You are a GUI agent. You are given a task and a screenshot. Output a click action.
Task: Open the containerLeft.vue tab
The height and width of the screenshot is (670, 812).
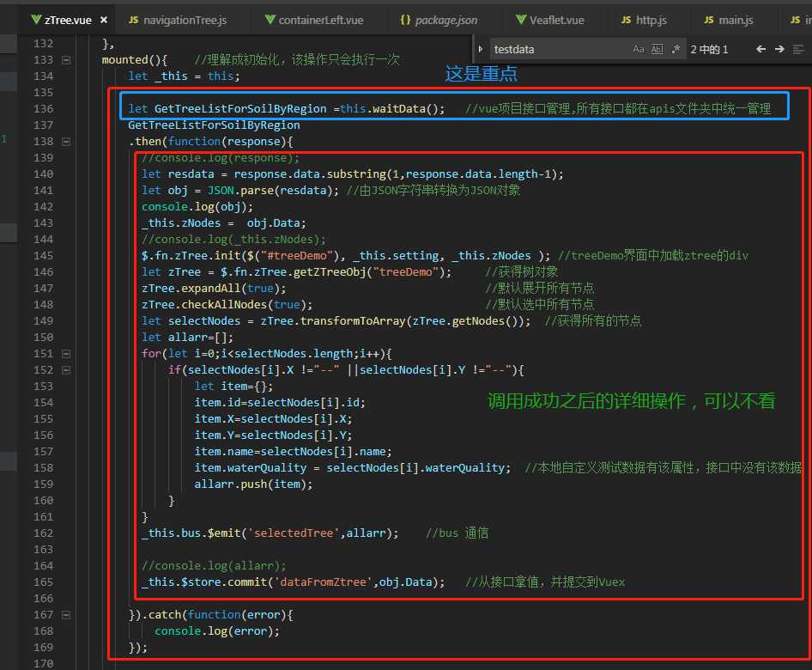(x=314, y=21)
